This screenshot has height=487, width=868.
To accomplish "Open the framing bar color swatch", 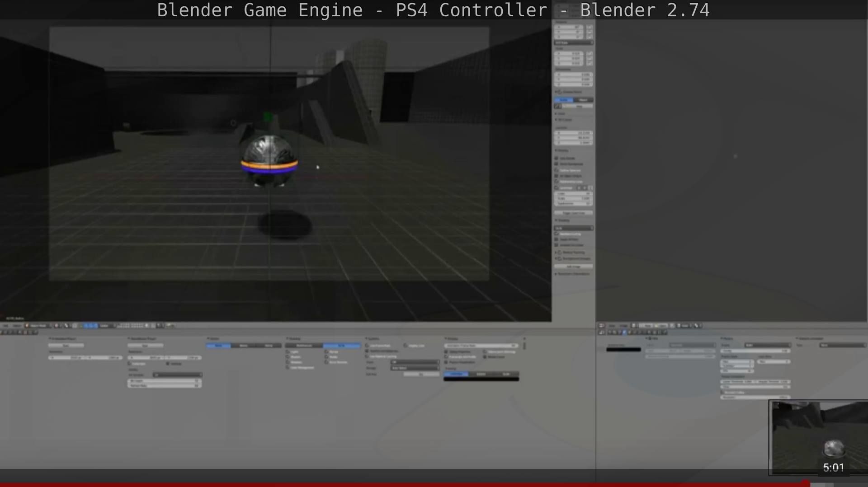I will point(481,379).
